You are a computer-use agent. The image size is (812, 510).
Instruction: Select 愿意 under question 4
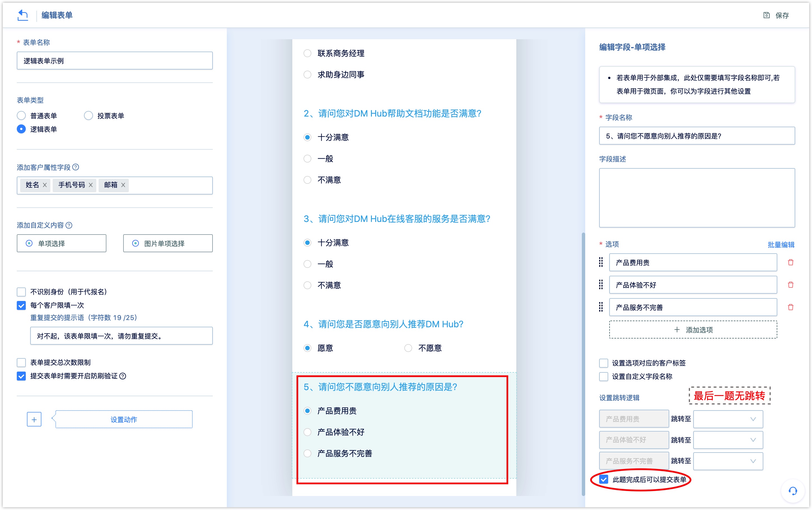tap(307, 348)
